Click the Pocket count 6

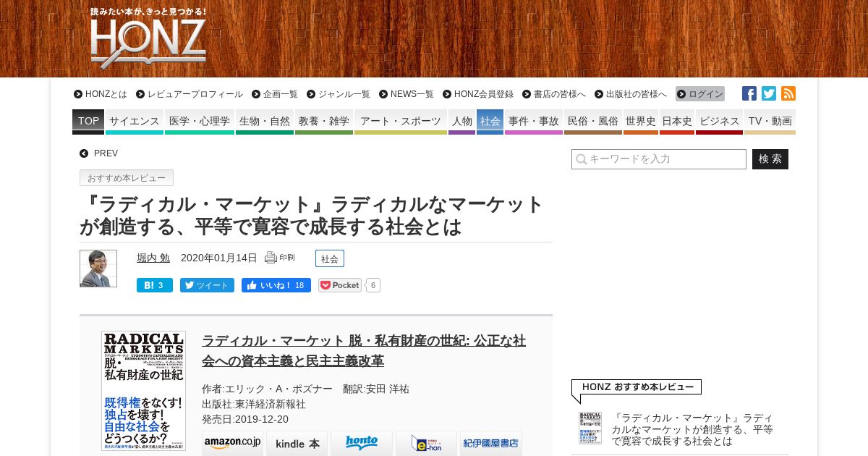coord(373,285)
